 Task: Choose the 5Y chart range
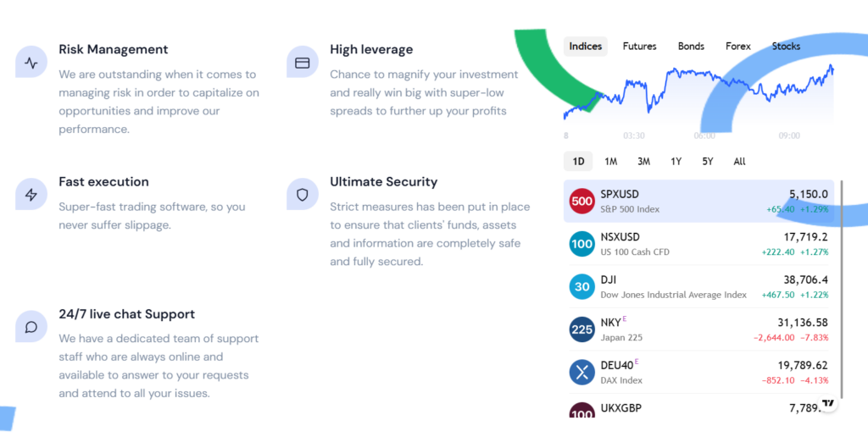tap(708, 161)
